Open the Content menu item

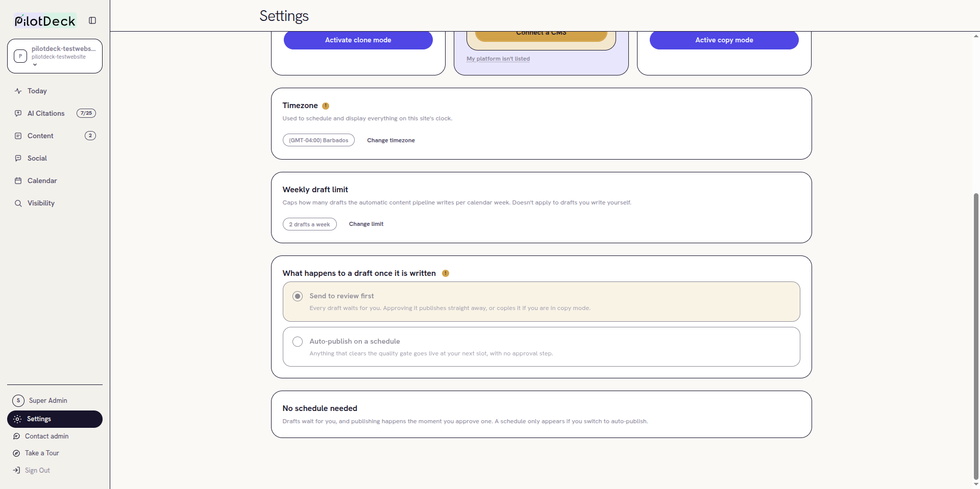[x=55, y=136]
